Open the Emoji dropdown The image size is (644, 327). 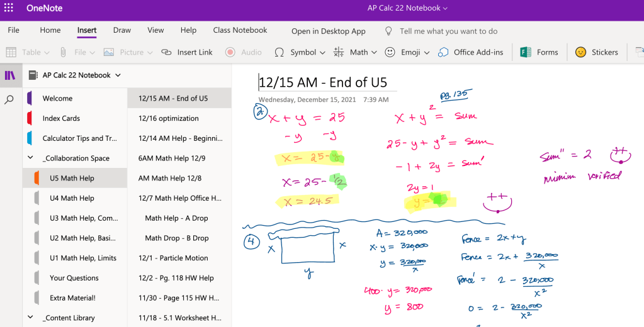pos(427,52)
